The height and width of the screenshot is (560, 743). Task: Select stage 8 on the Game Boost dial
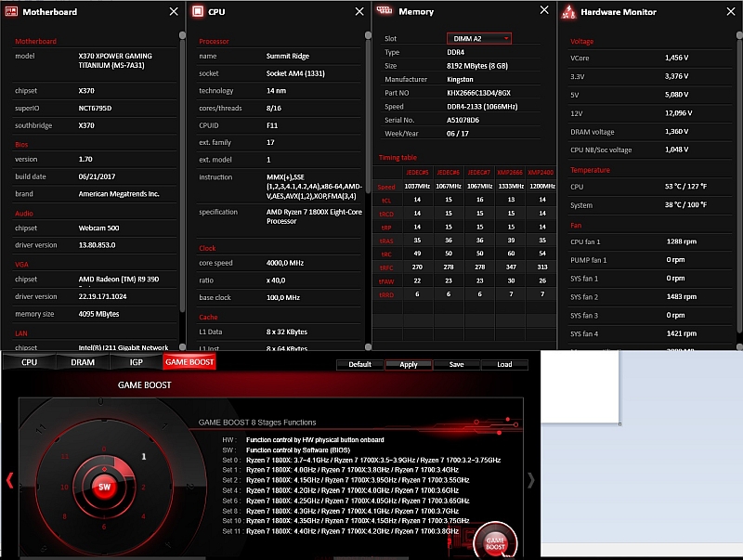pyautogui.click(x=64, y=516)
